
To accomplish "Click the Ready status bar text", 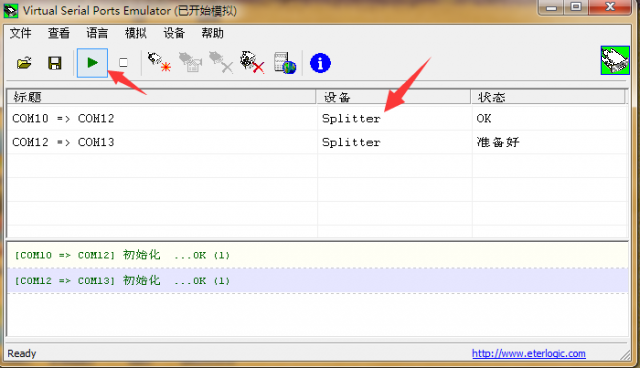I will (22, 353).
